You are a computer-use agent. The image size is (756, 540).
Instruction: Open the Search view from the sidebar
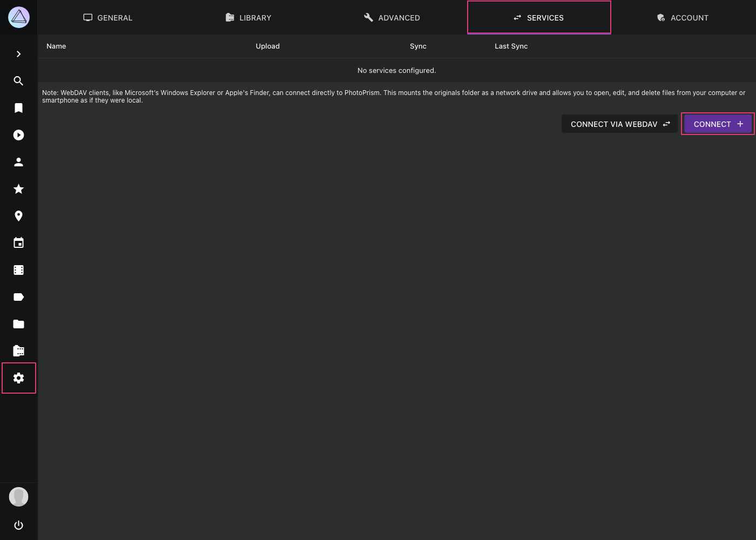coord(18,81)
